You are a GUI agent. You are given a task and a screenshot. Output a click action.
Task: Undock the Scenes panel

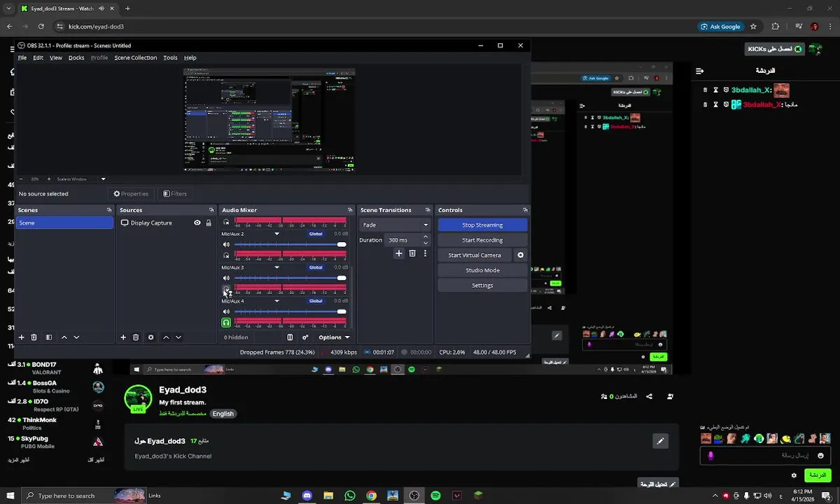tap(109, 210)
